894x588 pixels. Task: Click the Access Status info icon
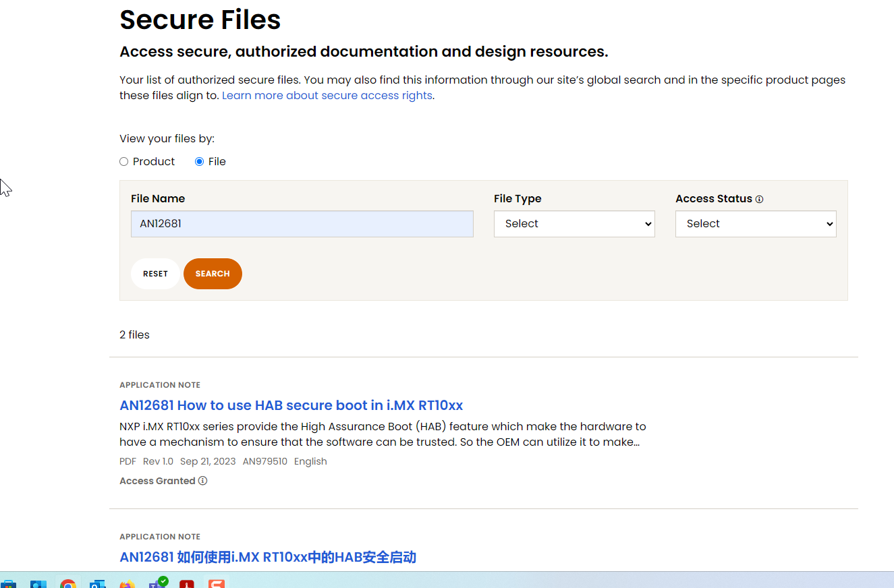click(759, 200)
